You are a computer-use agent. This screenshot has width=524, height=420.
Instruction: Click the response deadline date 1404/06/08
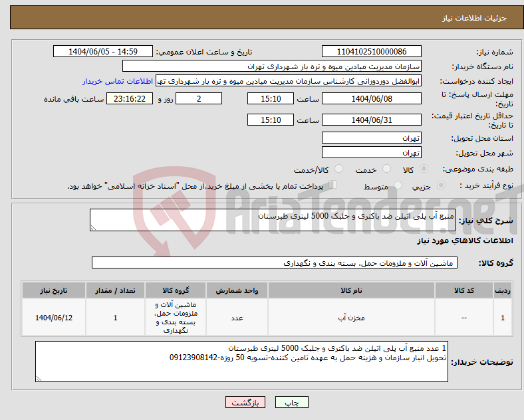371,98
